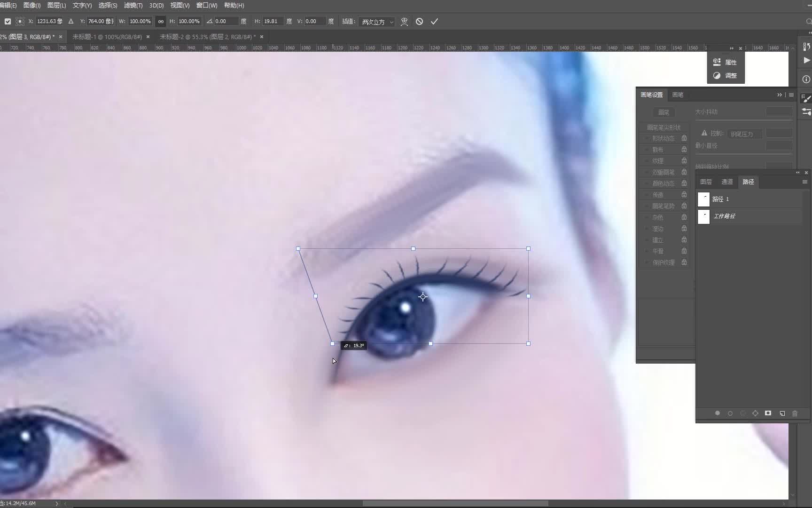This screenshot has width=812, height=508.
Task: Open the Info panel icon
Action: [x=806, y=79]
